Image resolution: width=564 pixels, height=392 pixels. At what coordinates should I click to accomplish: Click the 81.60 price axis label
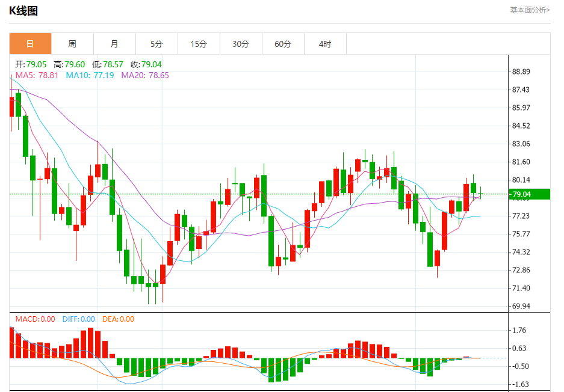[x=521, y=162]
